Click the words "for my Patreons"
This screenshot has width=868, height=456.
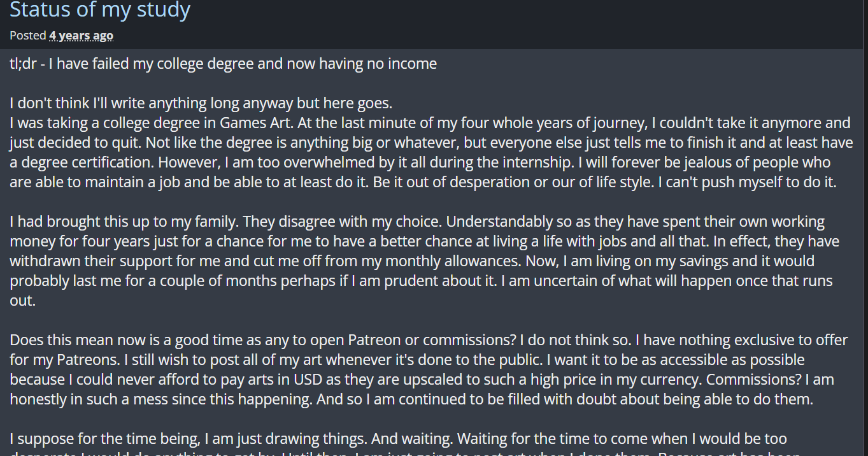click(x=53, y=360)
